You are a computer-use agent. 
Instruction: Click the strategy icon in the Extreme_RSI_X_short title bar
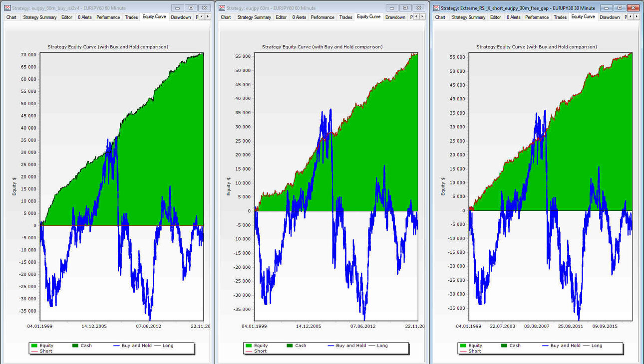click(x=436, y=8)
